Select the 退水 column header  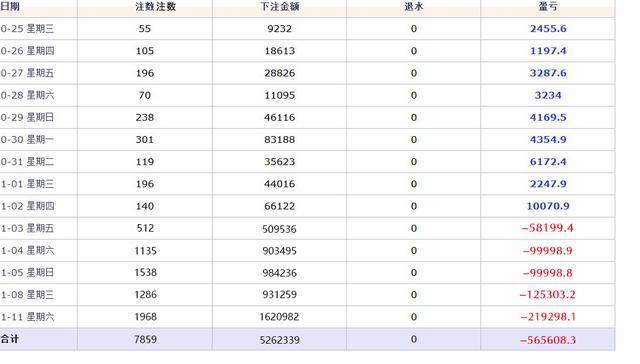(x=413, y=7)
